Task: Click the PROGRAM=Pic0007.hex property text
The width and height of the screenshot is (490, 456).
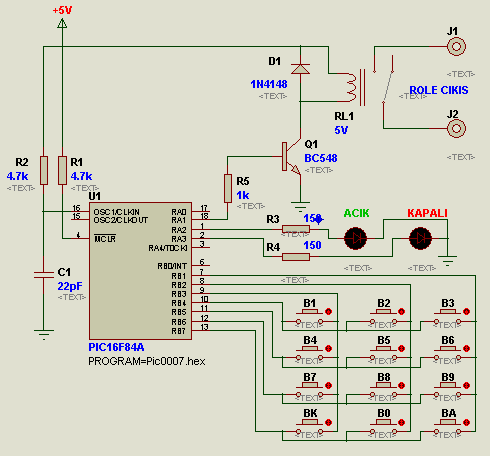Action: [x=147, y=361]
